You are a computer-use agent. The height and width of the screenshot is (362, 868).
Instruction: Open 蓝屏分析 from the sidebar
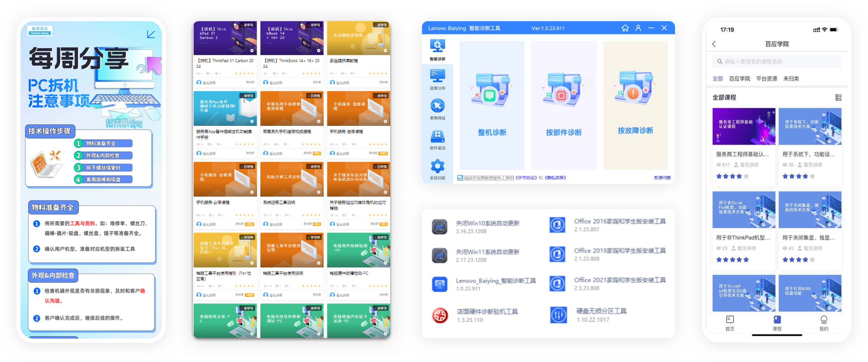pyautogui.click(x=438, y=80)
